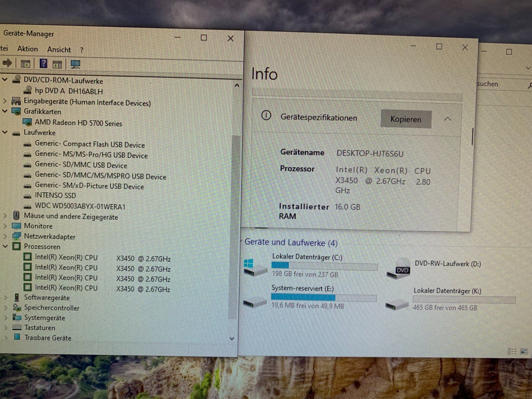
Task: Click the Systemgeräte category icon
Action: point(17,317)
